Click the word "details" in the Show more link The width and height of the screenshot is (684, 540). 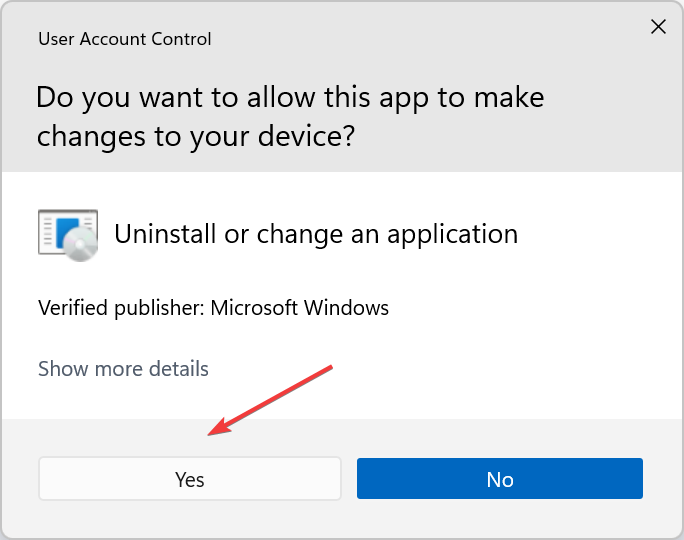tap(176, 369)
